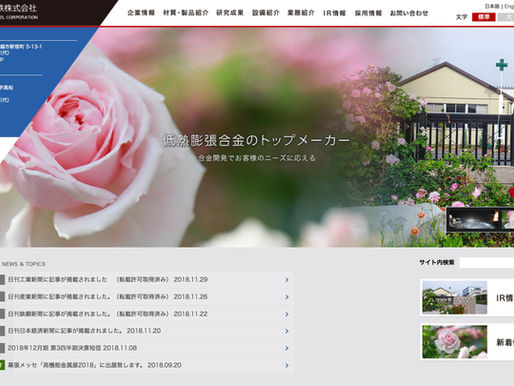514x386 pixels.
Task: Set text size to 標準
Action: click(484, 17)
